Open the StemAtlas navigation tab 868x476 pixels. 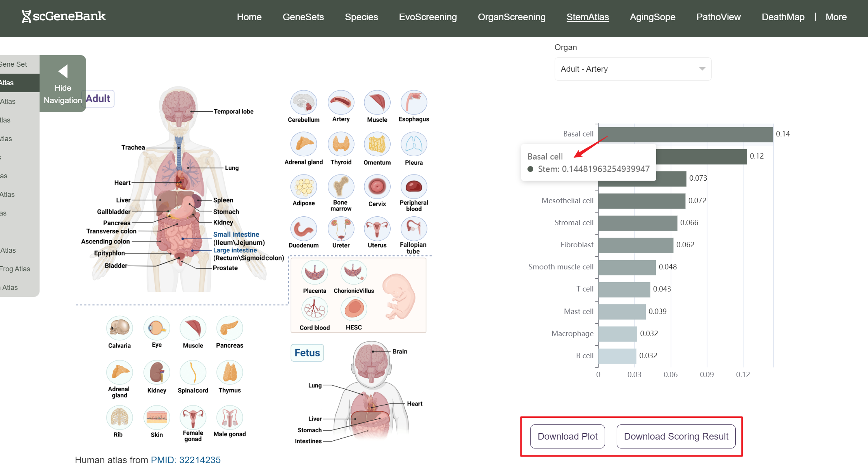pyautogui.click(x=588, y=17)
